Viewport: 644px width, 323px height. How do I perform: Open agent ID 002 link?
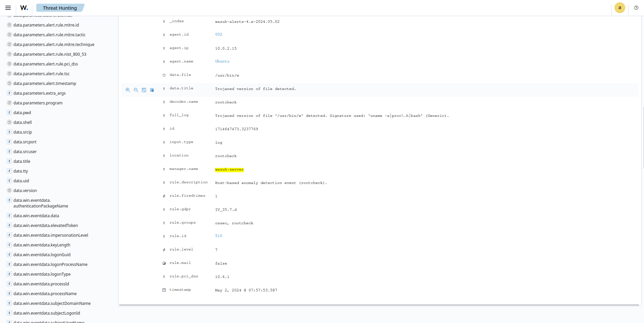point(218,35)
